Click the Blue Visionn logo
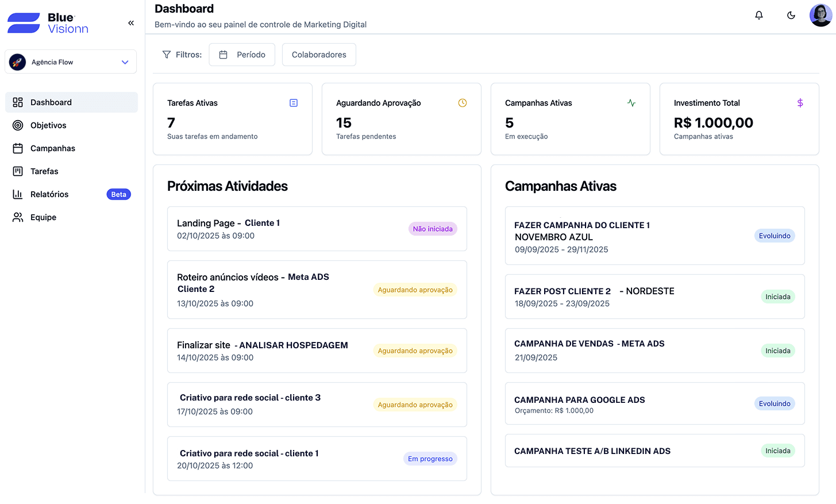 (48, 23)
